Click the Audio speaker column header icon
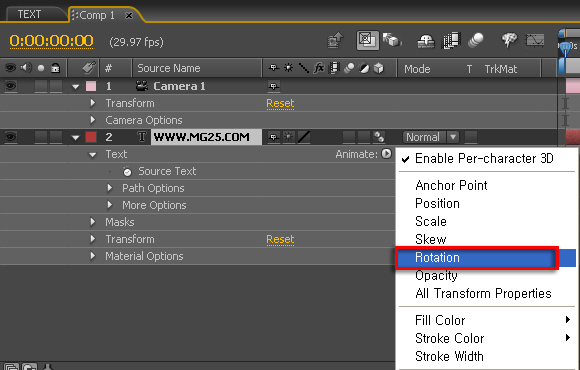This screenshot has height=370, width=580. [26, 68]
